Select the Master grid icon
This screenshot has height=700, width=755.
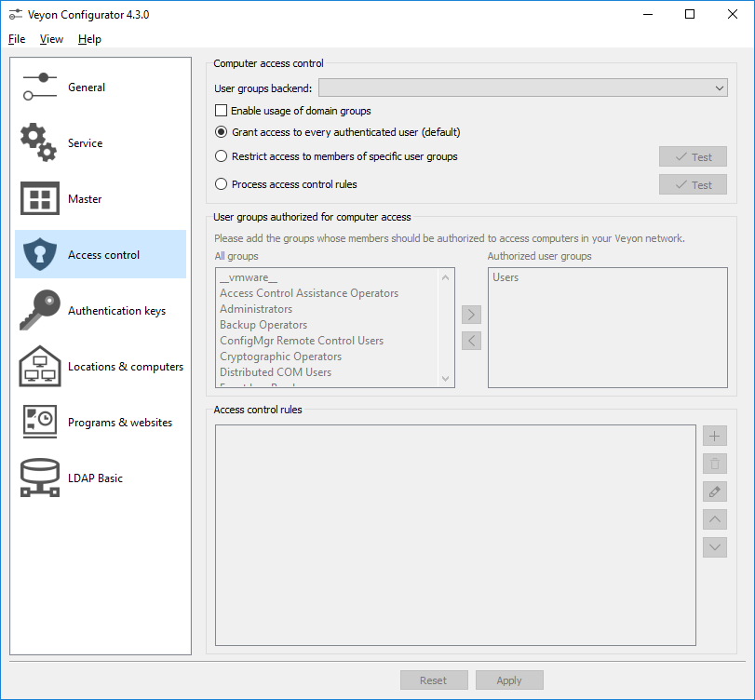[x=40, y=198]
